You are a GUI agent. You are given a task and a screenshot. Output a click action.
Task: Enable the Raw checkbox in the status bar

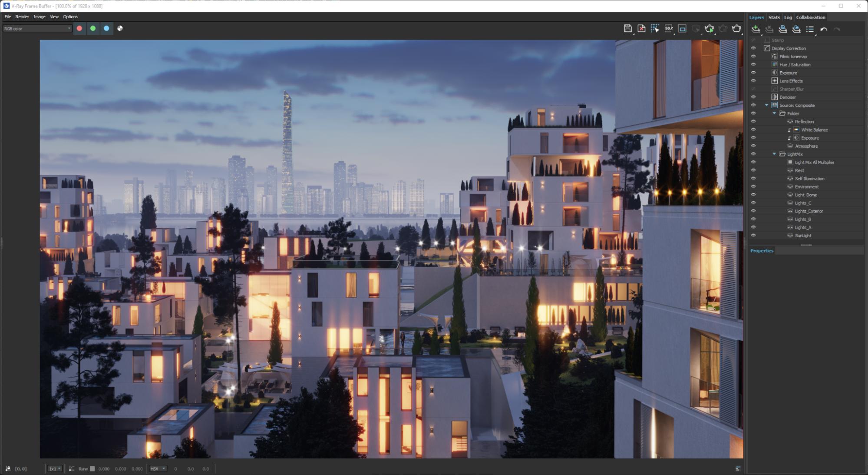[x=92, y=468]
